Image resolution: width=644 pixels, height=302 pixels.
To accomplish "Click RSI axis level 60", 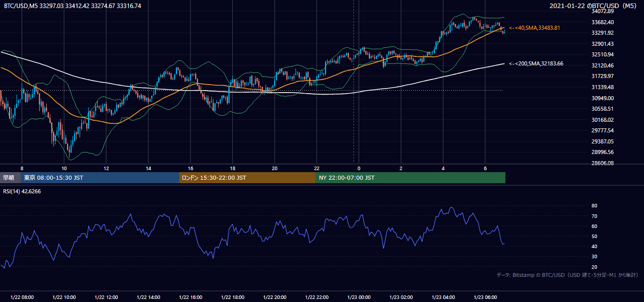I will [595, 226].
